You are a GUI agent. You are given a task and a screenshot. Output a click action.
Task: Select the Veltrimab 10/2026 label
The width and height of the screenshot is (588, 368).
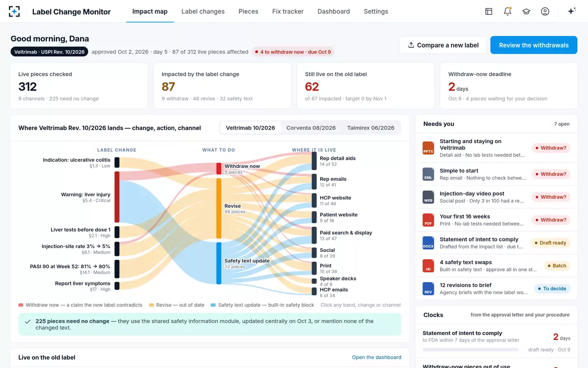point(250,128)
